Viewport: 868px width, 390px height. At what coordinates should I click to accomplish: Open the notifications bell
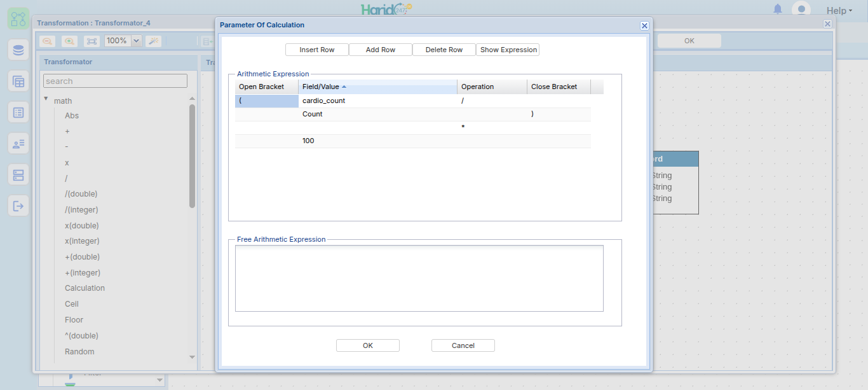(778, 10)
